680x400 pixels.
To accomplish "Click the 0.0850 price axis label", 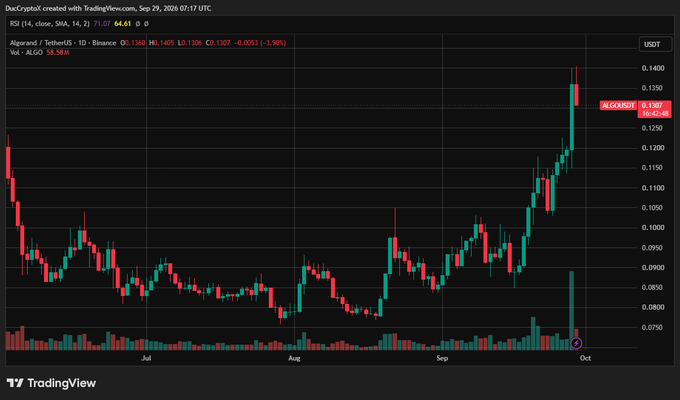I will [653, 287].
